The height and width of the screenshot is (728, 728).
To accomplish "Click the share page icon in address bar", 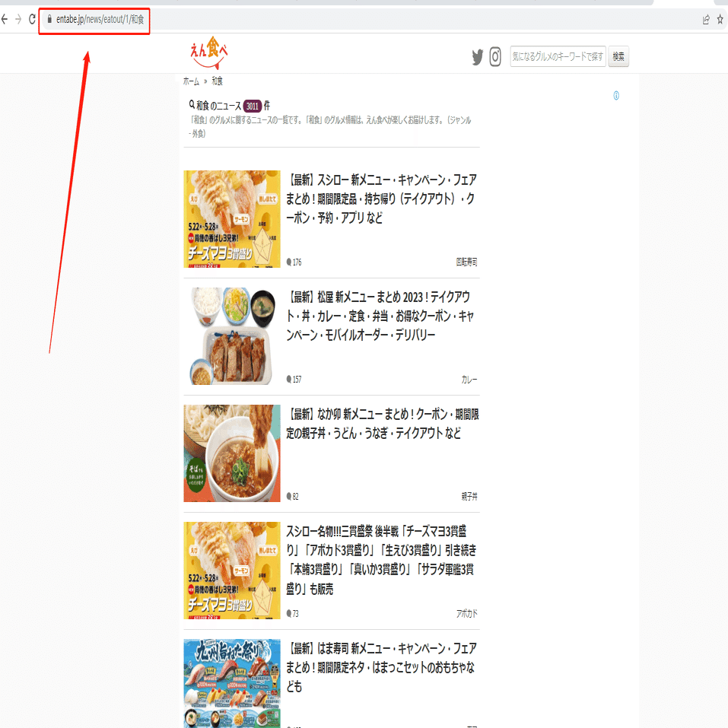I will (706, 20).
